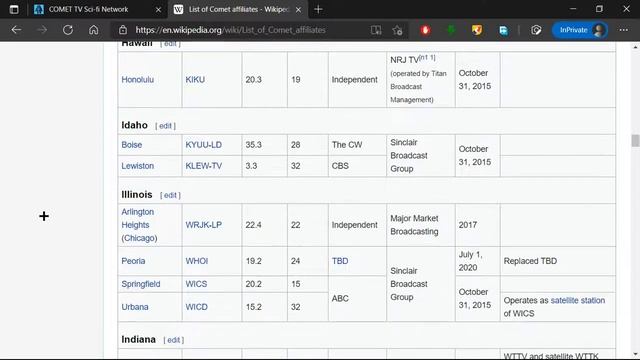View site security lock information
This screenshot has width=640, height=360.
[x=123, y=30]
